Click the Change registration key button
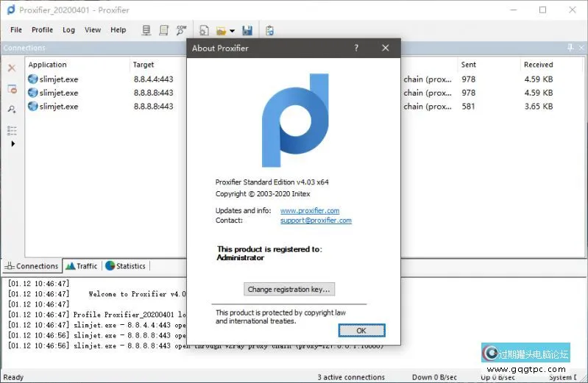This screenshot has width=588, height=383. coord(289,289)
